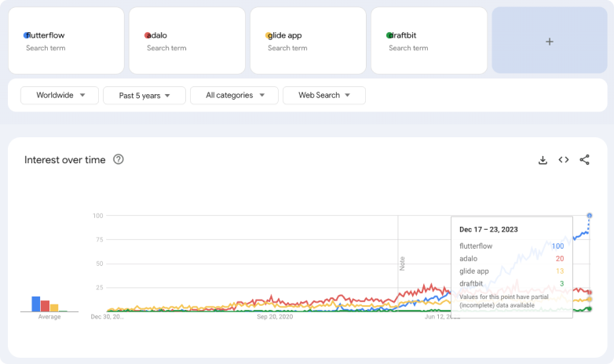The image size is (614, 364).
Task: Add a comparison term with plus card
Action: (550, 40)
